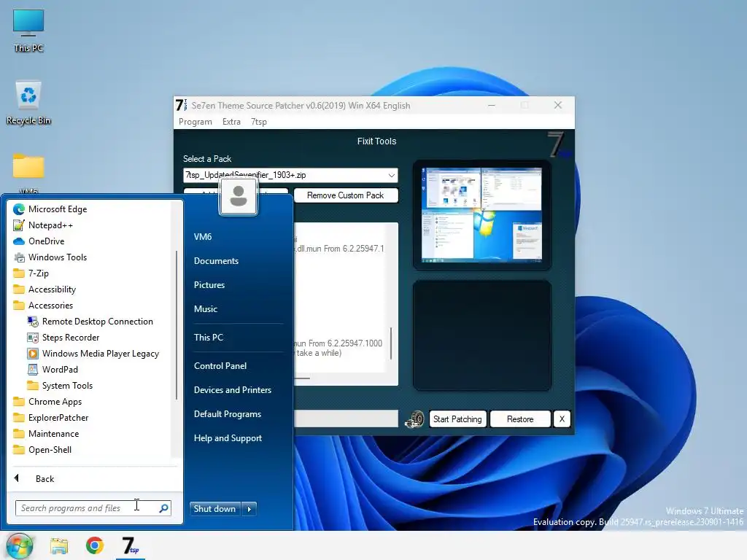747x560 pixels.
Task: Launch Microsoft Edge from start menu
Action: (x=57, y=209)
